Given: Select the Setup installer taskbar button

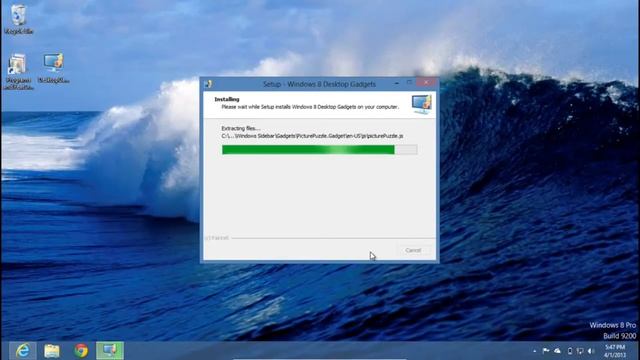Looking at the screenshot, I should point(110,351).
